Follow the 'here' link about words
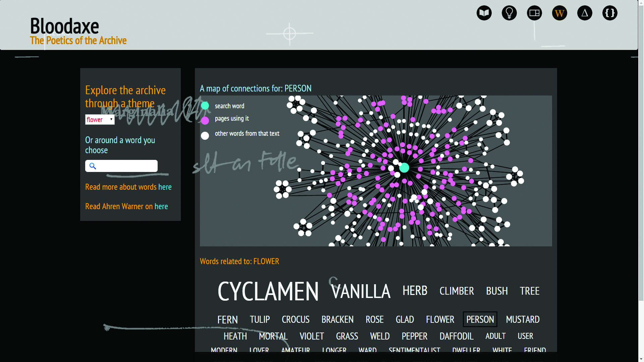This screenshot has width=644, height=362. point(165,187)
